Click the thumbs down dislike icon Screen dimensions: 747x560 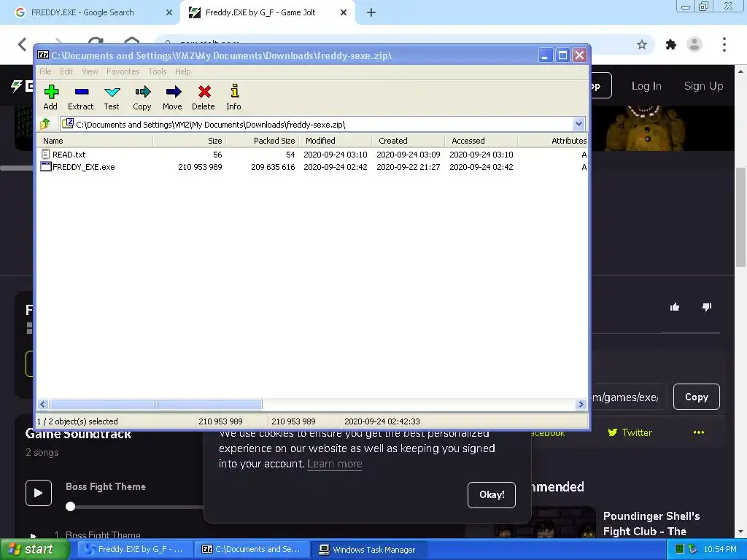pyautogui.click(x=707, y=307)
